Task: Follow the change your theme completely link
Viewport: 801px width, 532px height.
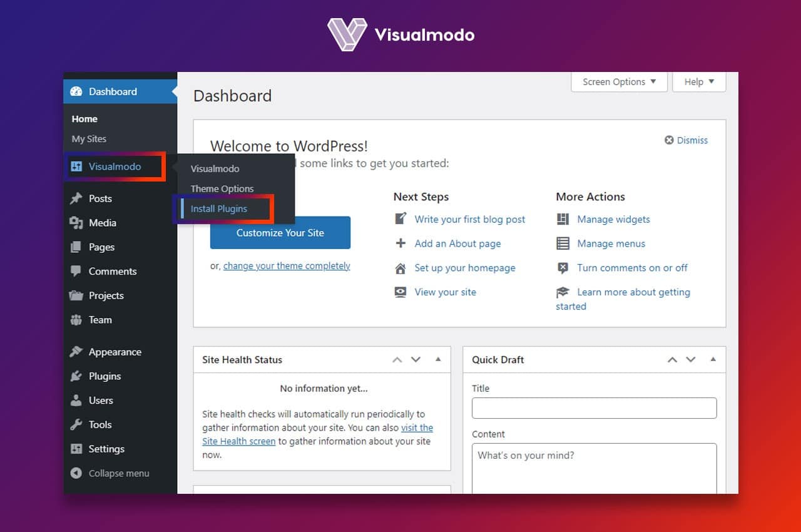Action: 287,265
